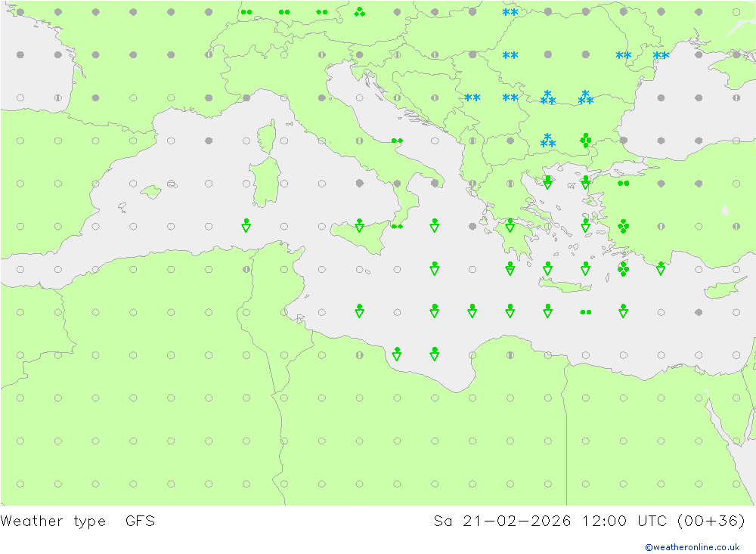The image size is (756, 554).
Task: Click the shower symbol west of Sardinia
Action: click(x=246, y=225)
